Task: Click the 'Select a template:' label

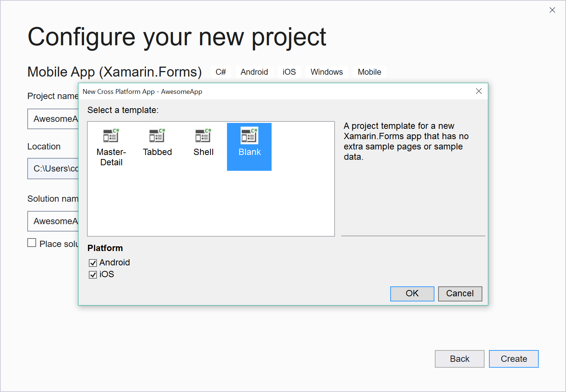Action: (123, 110)
